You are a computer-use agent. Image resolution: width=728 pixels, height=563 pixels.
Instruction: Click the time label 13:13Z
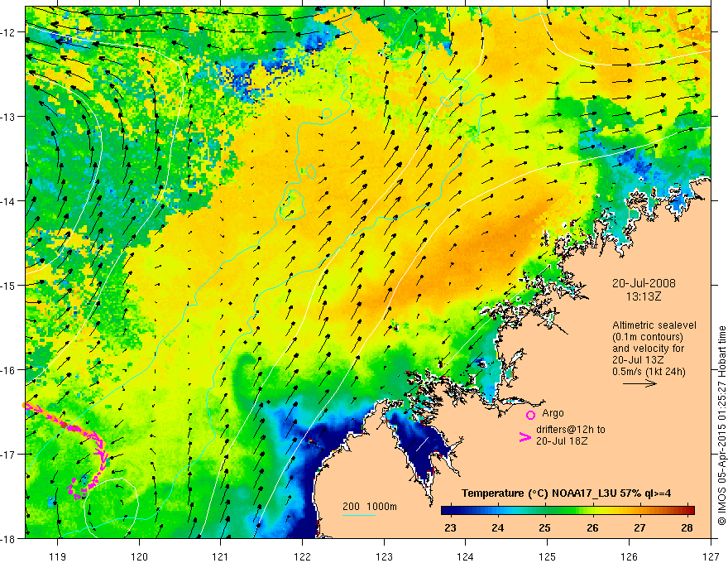coord(643,296)
